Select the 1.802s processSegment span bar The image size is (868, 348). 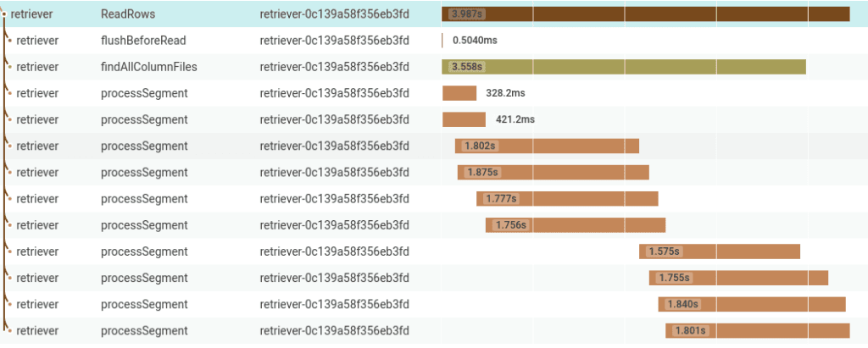(x=547, y=146)
